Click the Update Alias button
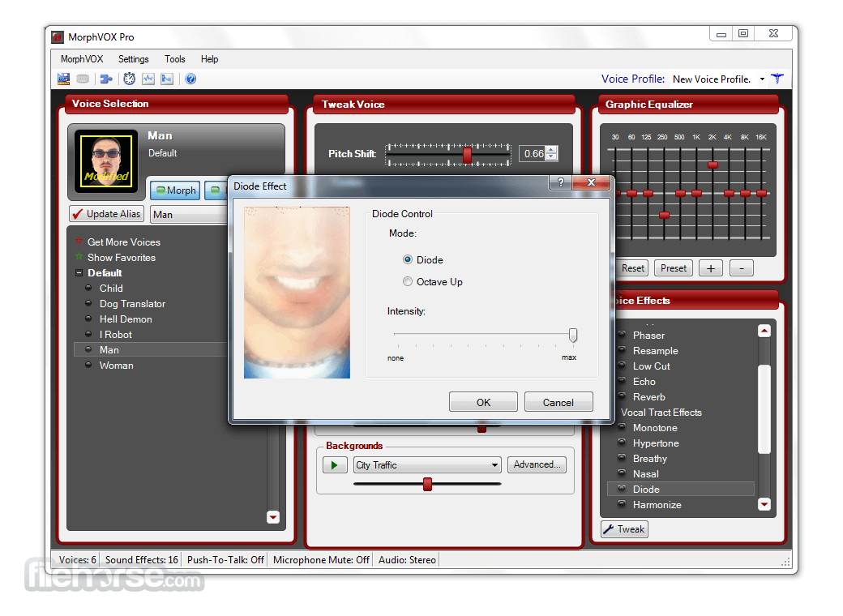Viewport: 843px width, 616px height. (x=107, y=214)
